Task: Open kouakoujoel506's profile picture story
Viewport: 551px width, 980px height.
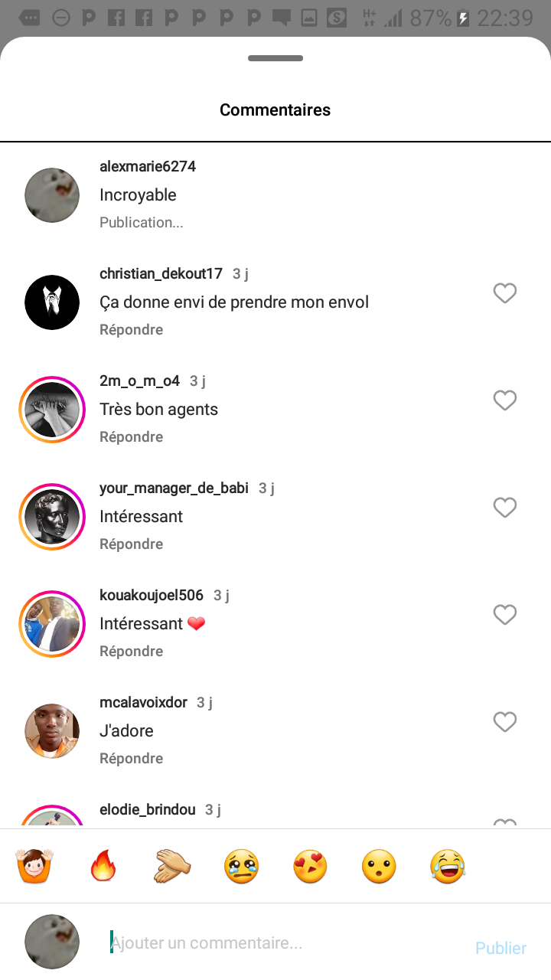Action: click(x=52, y=624)
